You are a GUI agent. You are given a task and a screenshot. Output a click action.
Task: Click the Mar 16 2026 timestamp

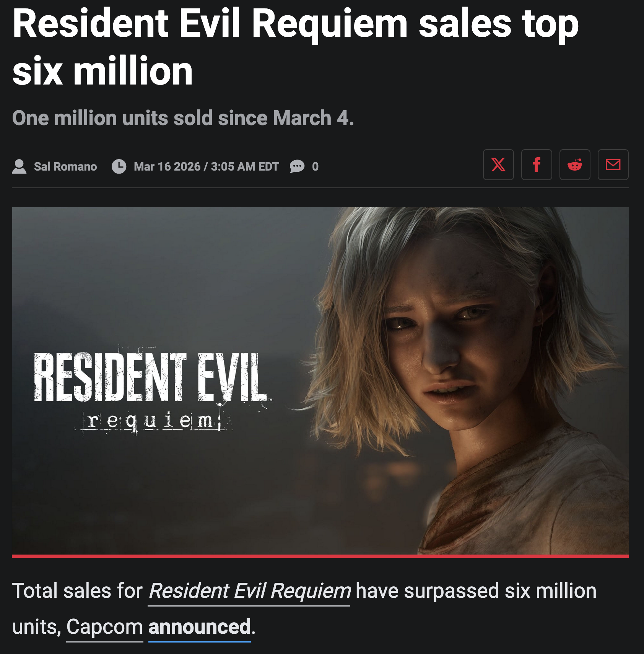tap(207, 166)
